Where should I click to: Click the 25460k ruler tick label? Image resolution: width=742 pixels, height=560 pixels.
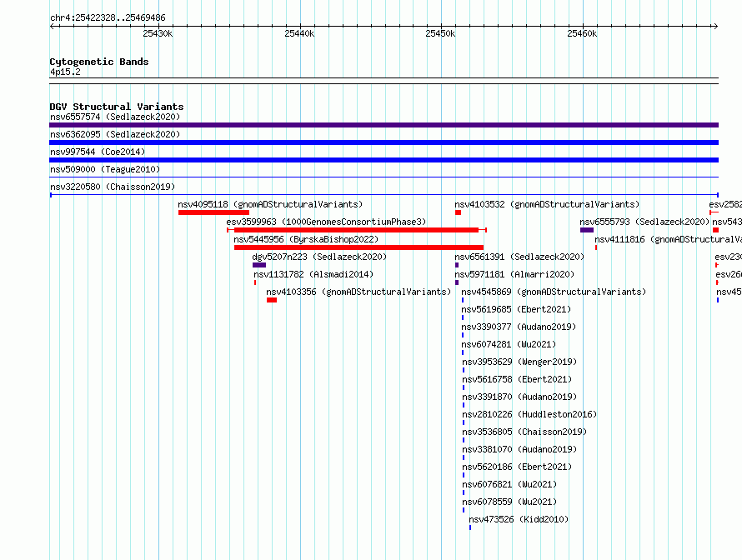(x=582, y=33)
